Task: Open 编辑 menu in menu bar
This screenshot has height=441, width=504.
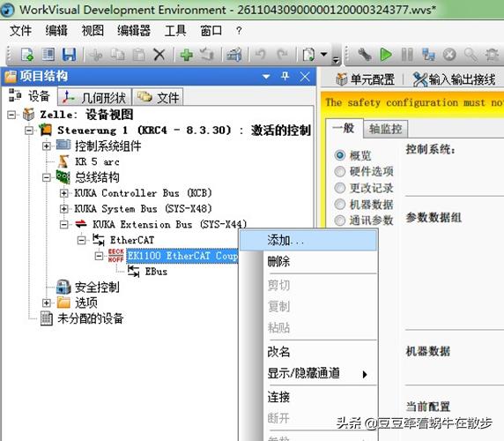Action: point(56,31)
